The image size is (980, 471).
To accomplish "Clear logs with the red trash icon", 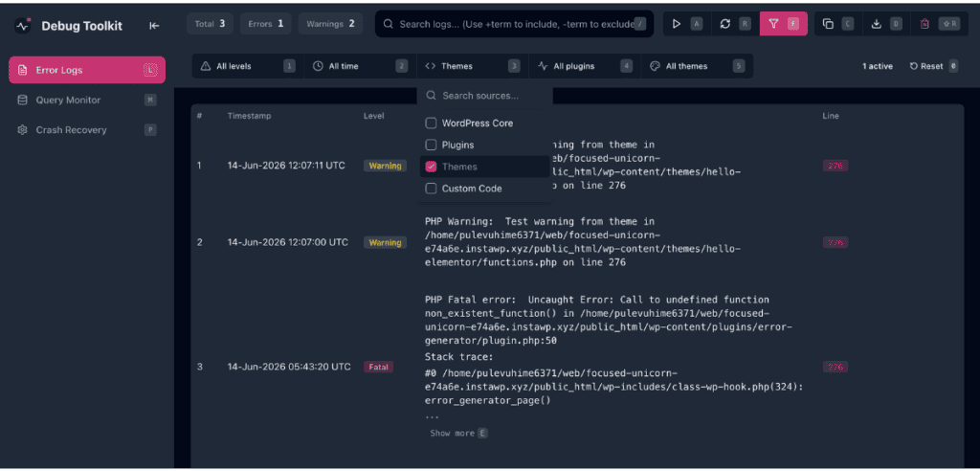I will click(925, 24).
